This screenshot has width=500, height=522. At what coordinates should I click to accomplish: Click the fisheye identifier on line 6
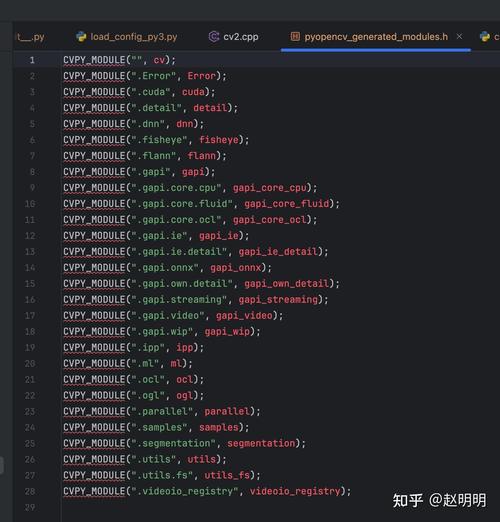pos(219,140)
